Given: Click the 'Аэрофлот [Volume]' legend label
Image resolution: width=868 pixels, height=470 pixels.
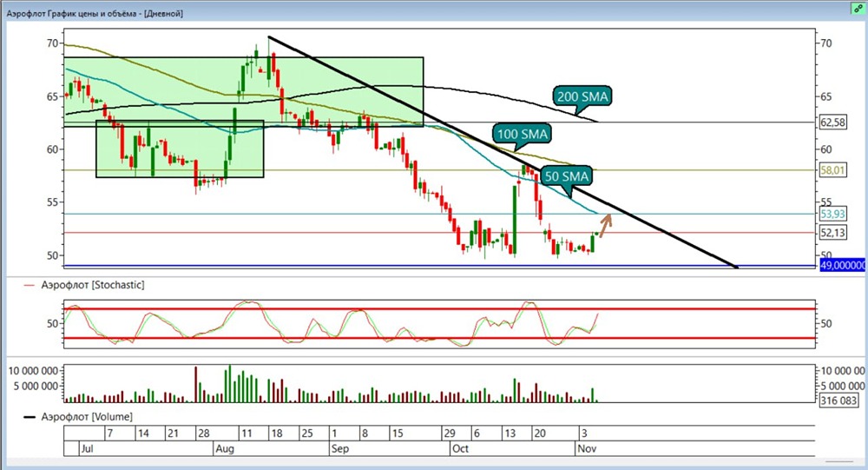Looking at the screenshot, I should click(87, 417).
